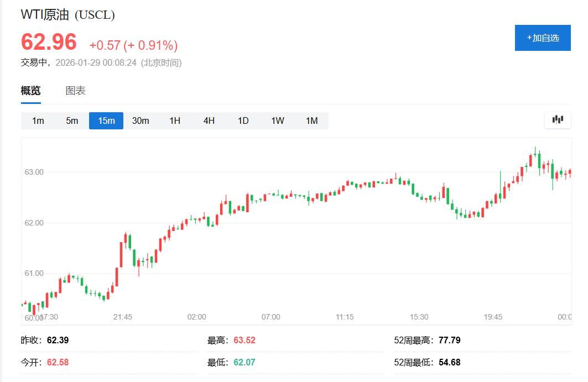The width and height of the screenshot is (588, 382).
Task: Click the 最低 value 62.07
Action: [x=244, y=362]
